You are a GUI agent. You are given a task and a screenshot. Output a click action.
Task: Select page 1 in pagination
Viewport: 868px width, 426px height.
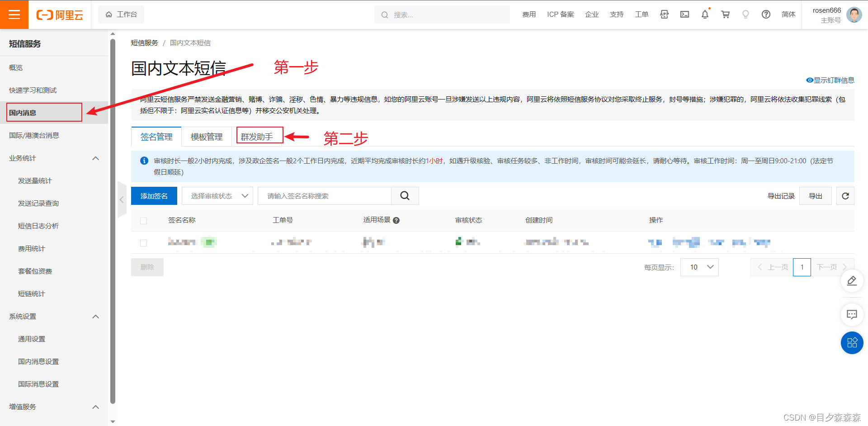click(802, 267)
